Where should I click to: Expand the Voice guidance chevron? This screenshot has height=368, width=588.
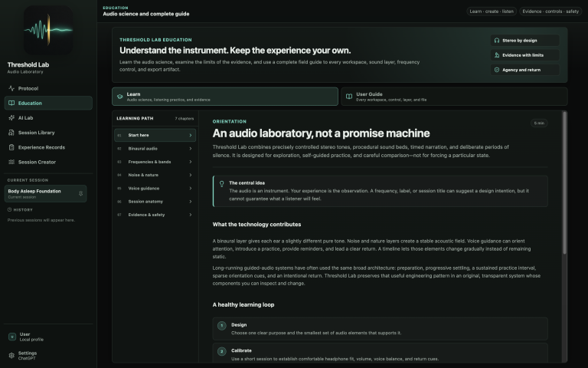[x=191, y=189]
